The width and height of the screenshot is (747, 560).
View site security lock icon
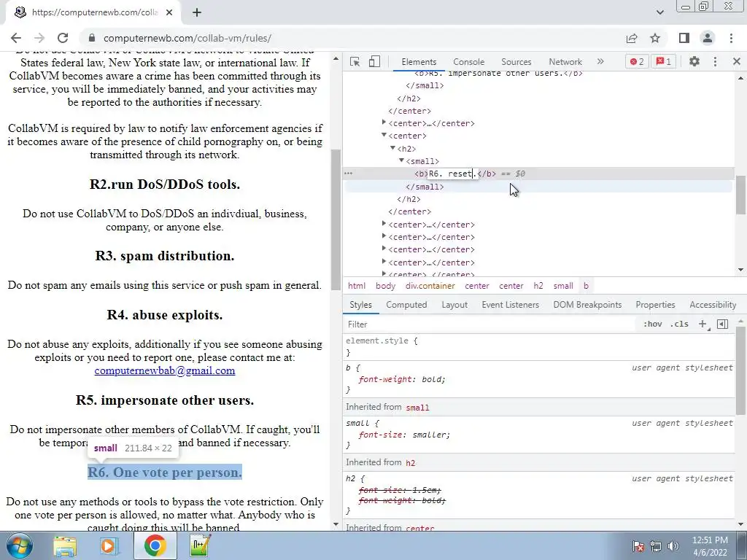[x=92, y=38]
